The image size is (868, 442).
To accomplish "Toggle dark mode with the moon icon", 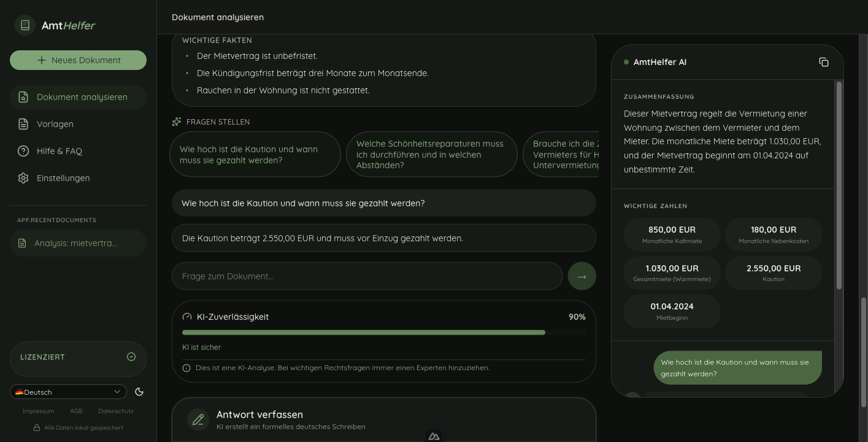I will coord(139,392).
